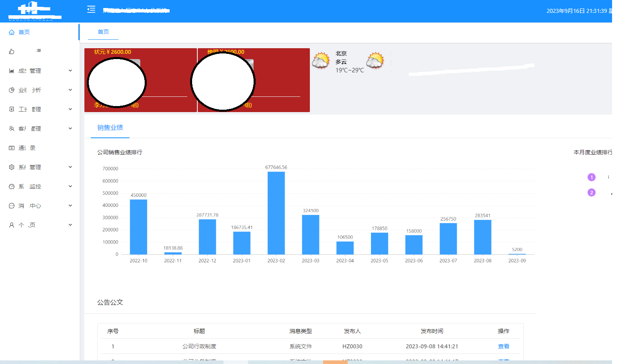Click the gauge icon for 系统监控
Image resolution: width=637 pixels, height=364 pixels.
coord(12,186)
